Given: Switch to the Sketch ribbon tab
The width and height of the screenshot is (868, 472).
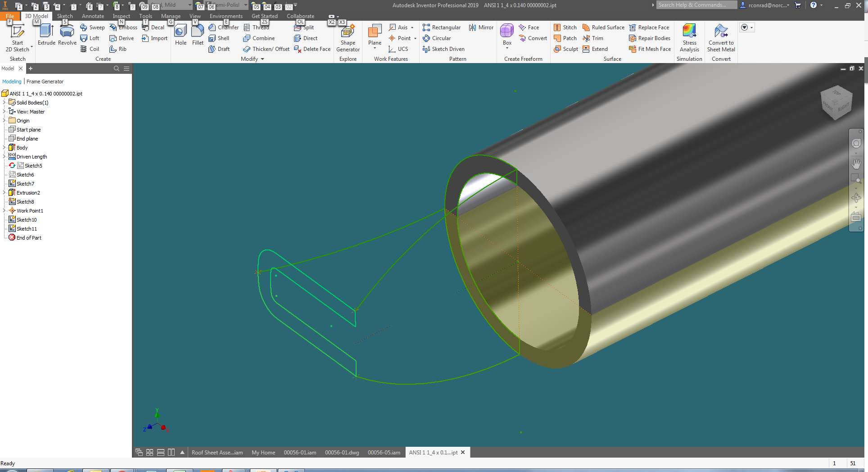Looking at the screenshot, I should [65, 16].
